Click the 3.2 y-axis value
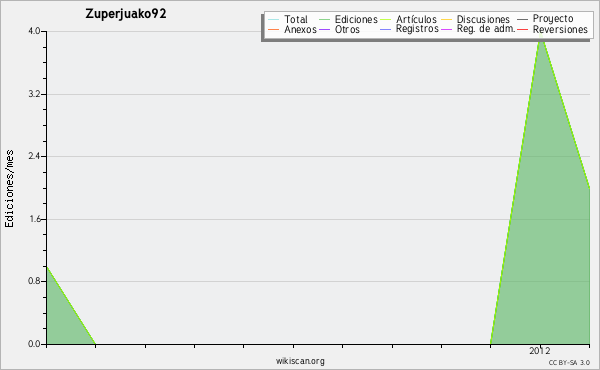Image resolution: width=600 pixels, height=370 pixels. pyautogui.click(x=34, y=94)
